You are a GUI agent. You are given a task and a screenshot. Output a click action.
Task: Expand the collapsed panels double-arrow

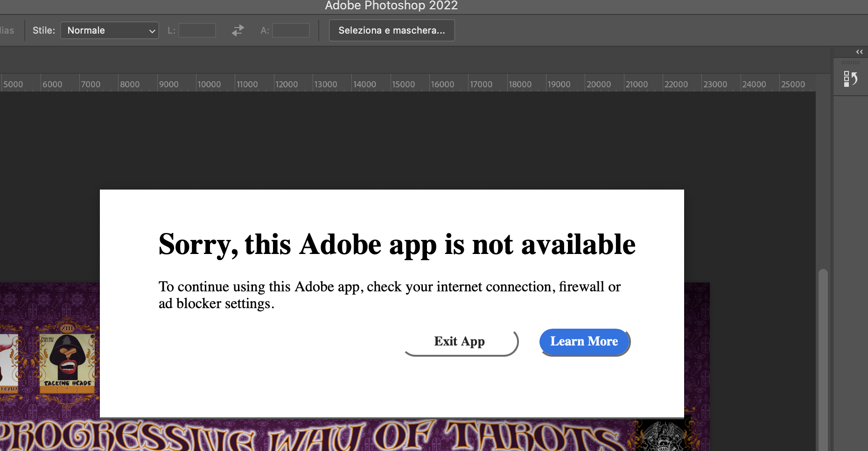click(859, 52)
